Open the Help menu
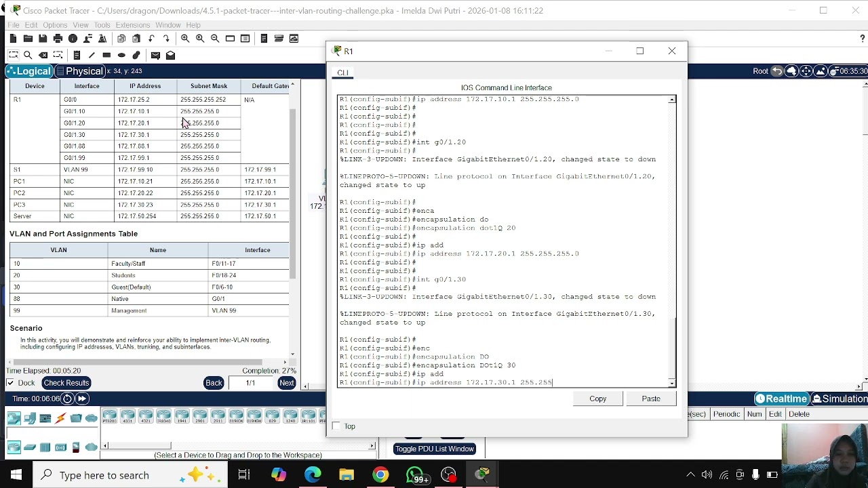The width and height of the screenshot is (868, 488). pos(193,25)
